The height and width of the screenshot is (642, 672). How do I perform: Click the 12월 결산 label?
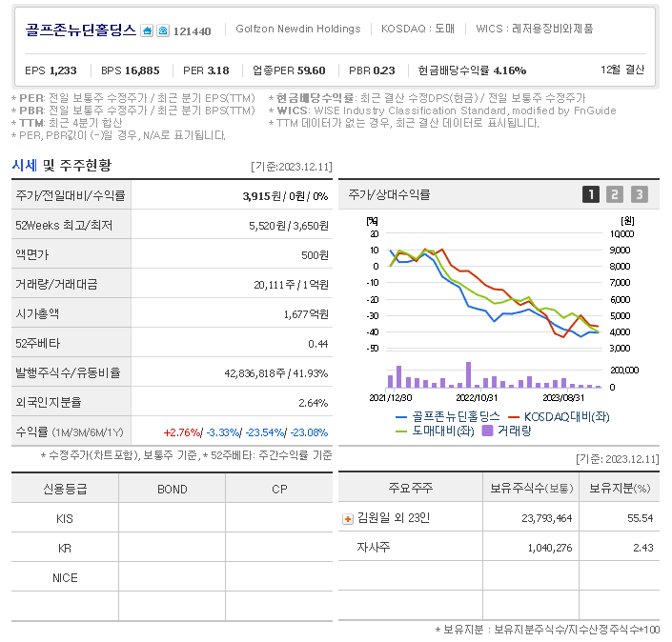[x=622, y=70]
